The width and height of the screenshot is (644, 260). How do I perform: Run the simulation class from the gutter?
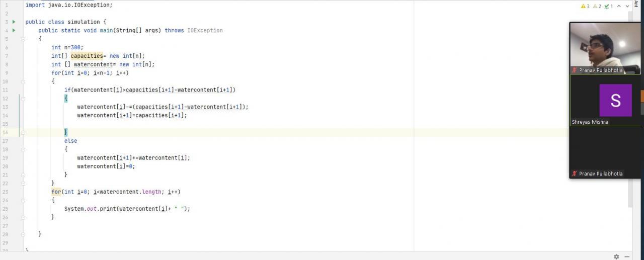[x=14, y=22]
